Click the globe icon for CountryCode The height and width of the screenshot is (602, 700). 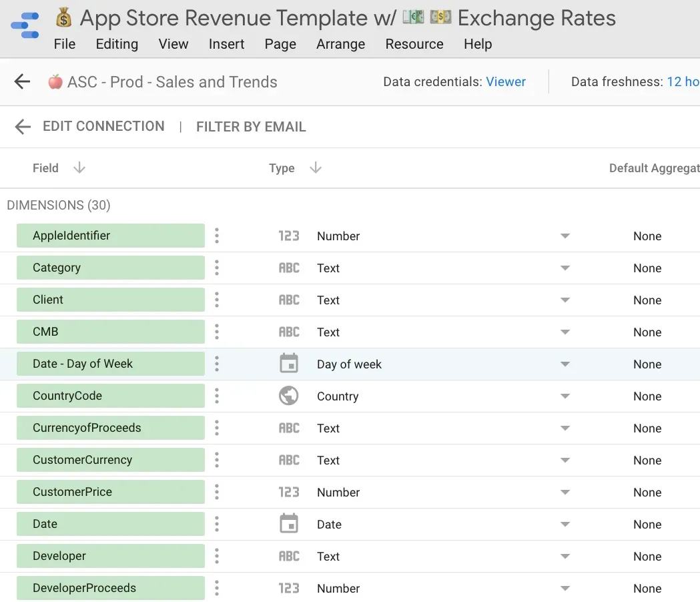tap(289, 396)
